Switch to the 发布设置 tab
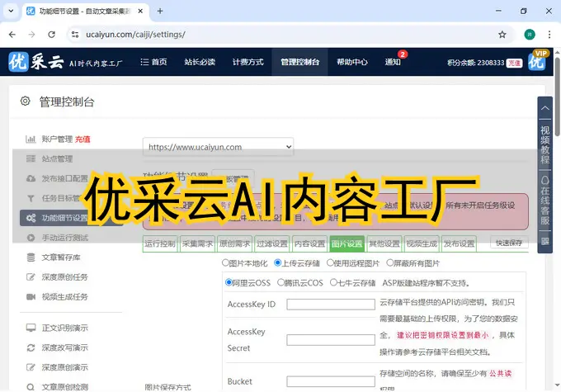The height and width of the screenshot is (392, 561). point(459,243)
